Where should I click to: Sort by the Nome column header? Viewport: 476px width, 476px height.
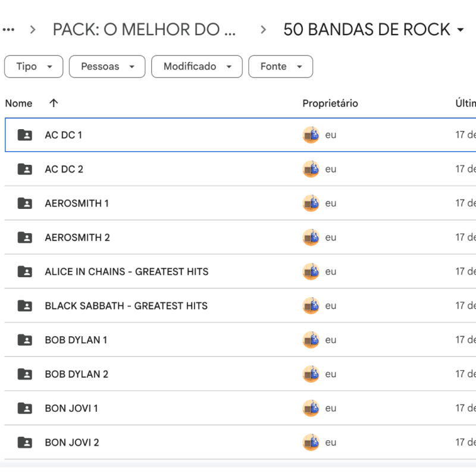(18, 103)
